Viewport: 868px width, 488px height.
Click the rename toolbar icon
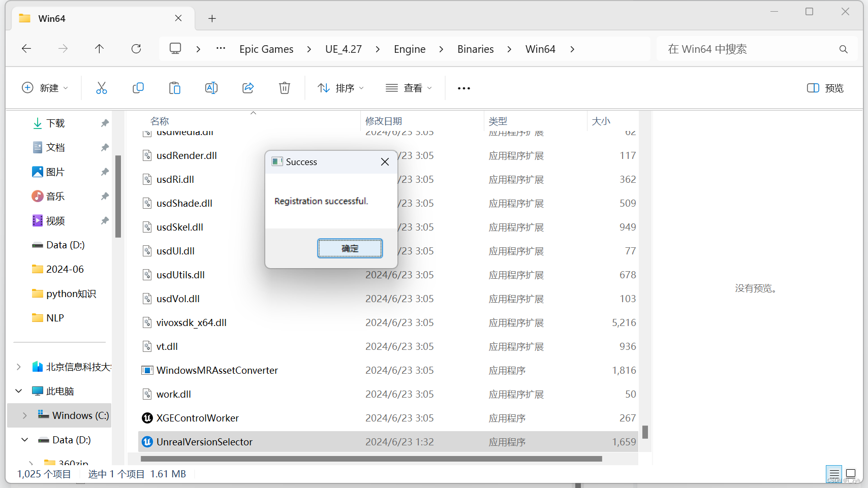coord(211,88)
